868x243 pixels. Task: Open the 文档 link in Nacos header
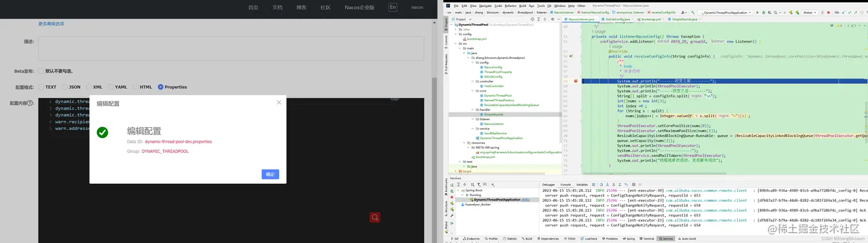click(277, 7)
